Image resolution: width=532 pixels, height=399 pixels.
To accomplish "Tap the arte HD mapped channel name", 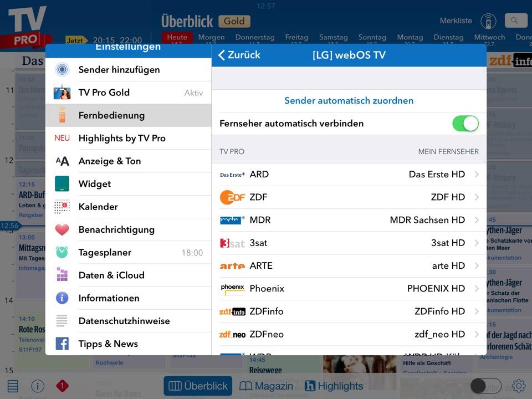I will (x=448, y=265).
